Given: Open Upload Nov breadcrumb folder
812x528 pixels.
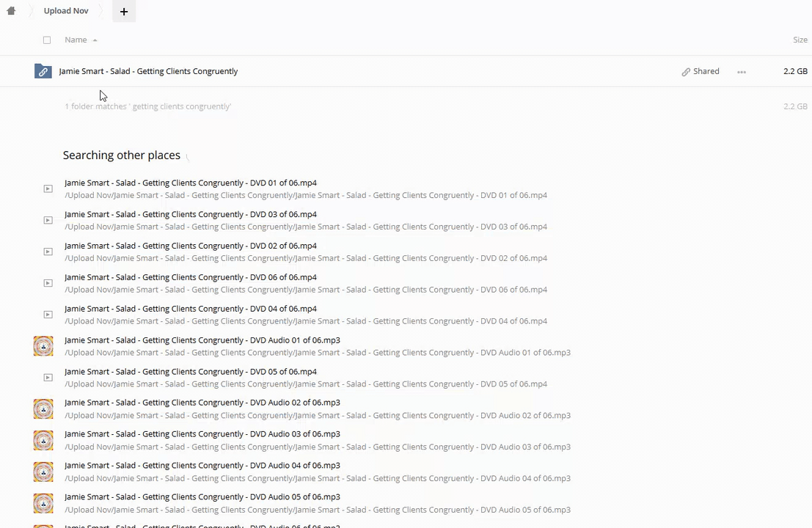Looking at the screenshot, I should 66,11.
